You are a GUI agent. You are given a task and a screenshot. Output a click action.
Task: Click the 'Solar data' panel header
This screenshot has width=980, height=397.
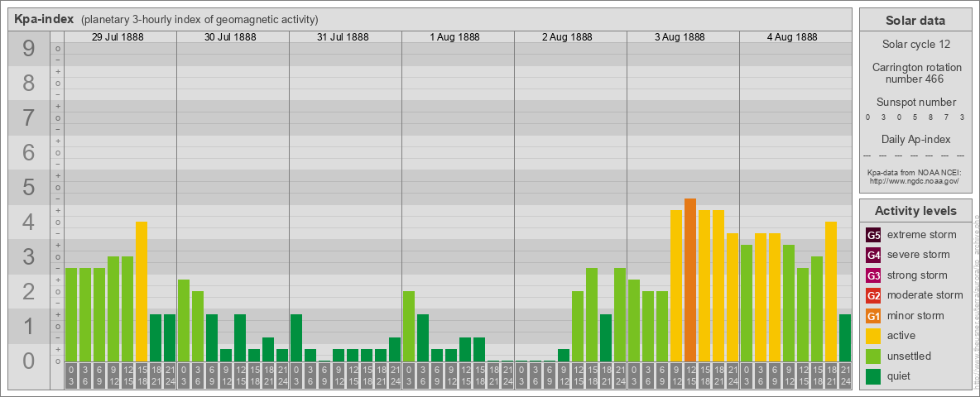[x=915, y=20]
